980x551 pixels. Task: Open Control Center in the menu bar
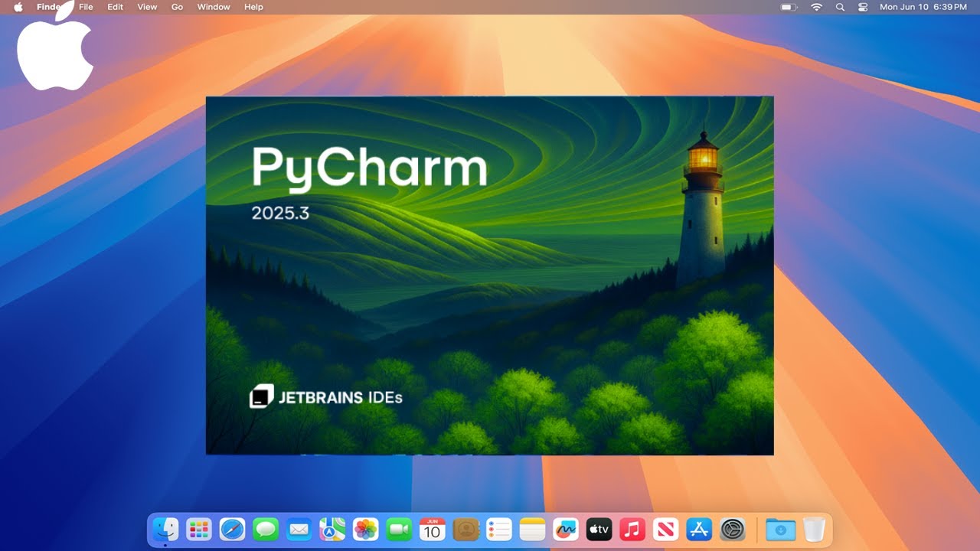(x=863, y=7)
